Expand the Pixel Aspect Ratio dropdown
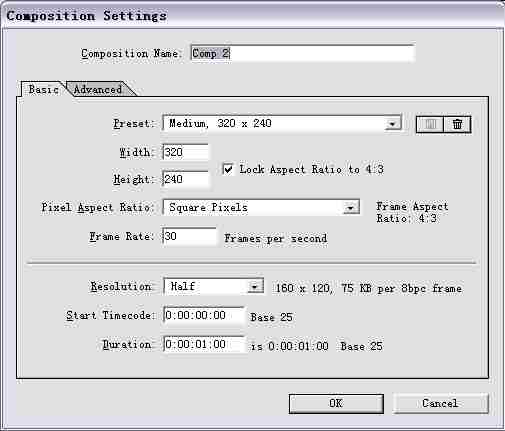The width and height of the screenshot is (505, 431). pos(350,208)
